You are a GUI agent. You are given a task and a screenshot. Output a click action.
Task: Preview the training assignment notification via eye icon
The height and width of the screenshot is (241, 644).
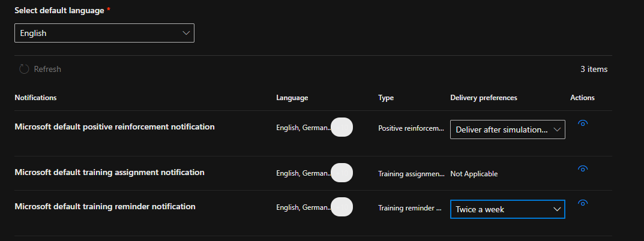(x=582, y=169)
